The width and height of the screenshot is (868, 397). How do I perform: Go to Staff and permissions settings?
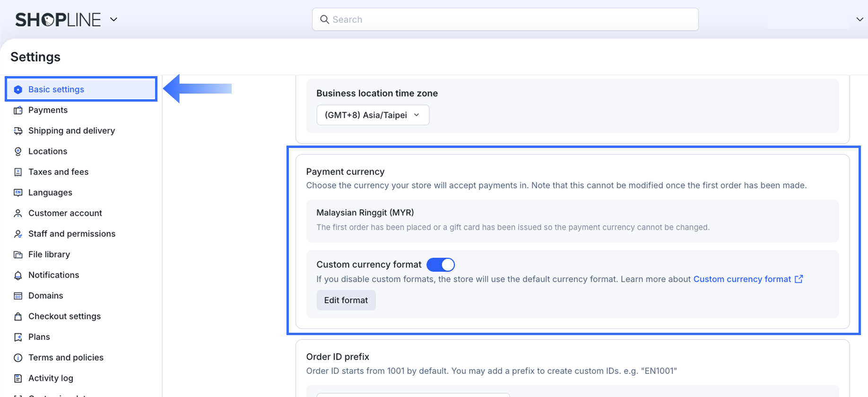click(71, 234)
